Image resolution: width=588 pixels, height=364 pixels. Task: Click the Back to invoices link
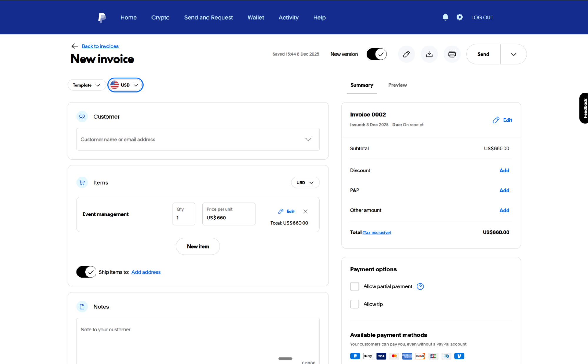tap(100, 46)
